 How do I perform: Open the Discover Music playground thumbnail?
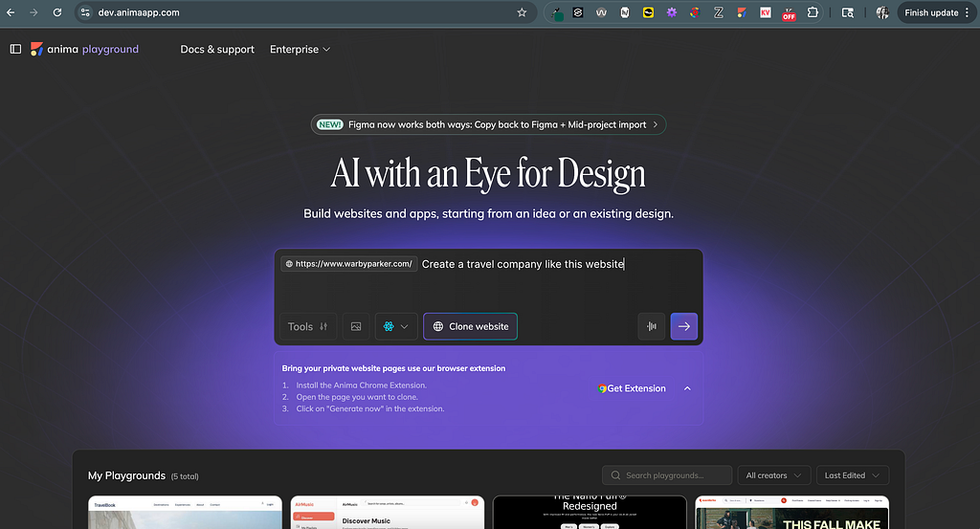tap(388, 512)
